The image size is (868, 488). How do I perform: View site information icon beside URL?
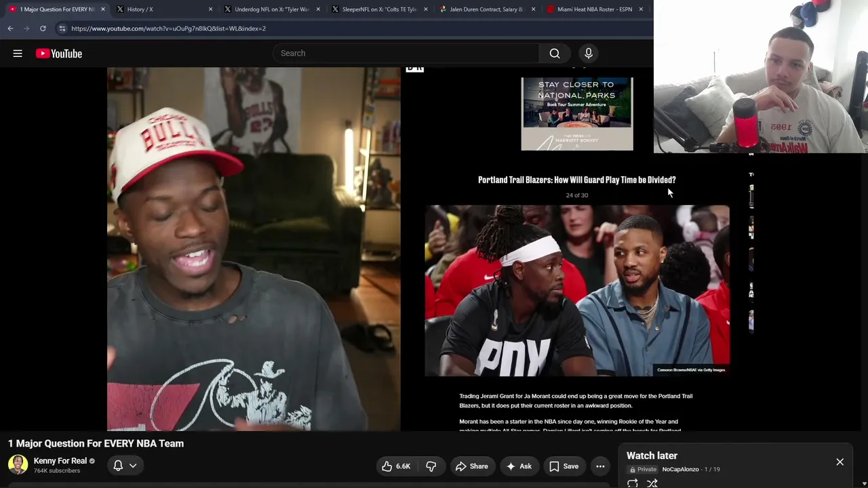click(x=62, y=28)
